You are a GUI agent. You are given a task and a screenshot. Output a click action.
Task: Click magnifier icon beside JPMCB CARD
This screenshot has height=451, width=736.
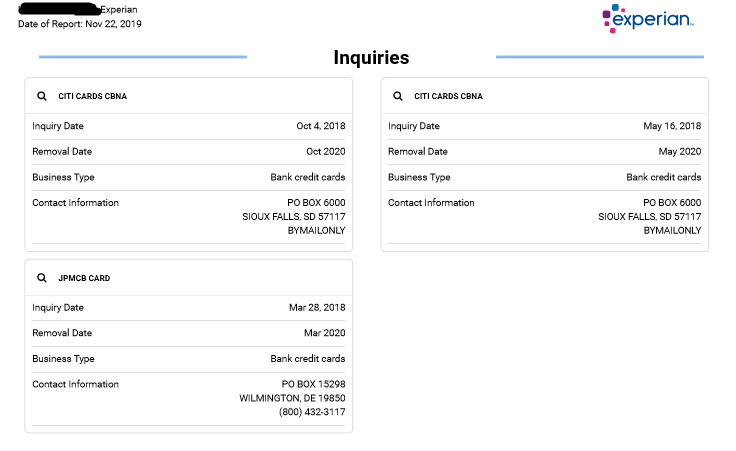pos(42,278)
